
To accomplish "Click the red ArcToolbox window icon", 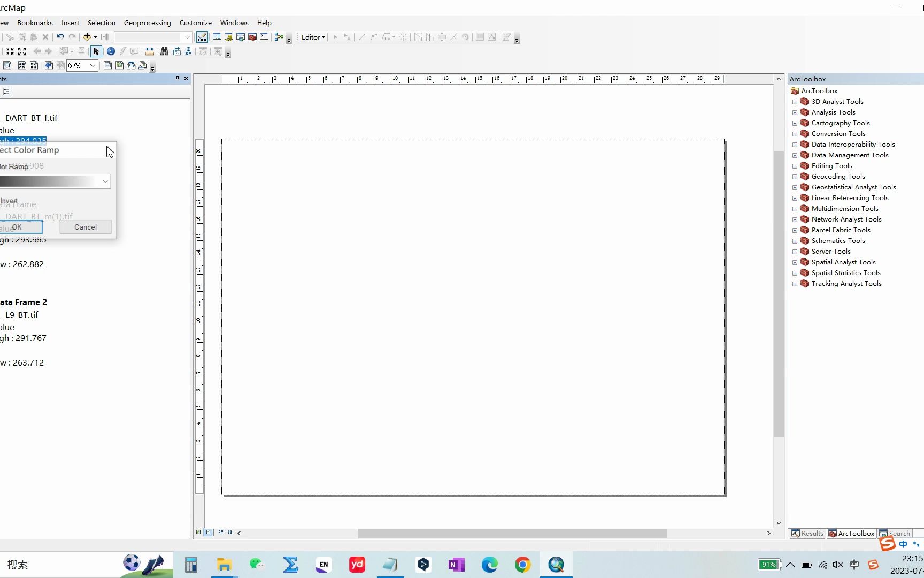I will (252, 37).
